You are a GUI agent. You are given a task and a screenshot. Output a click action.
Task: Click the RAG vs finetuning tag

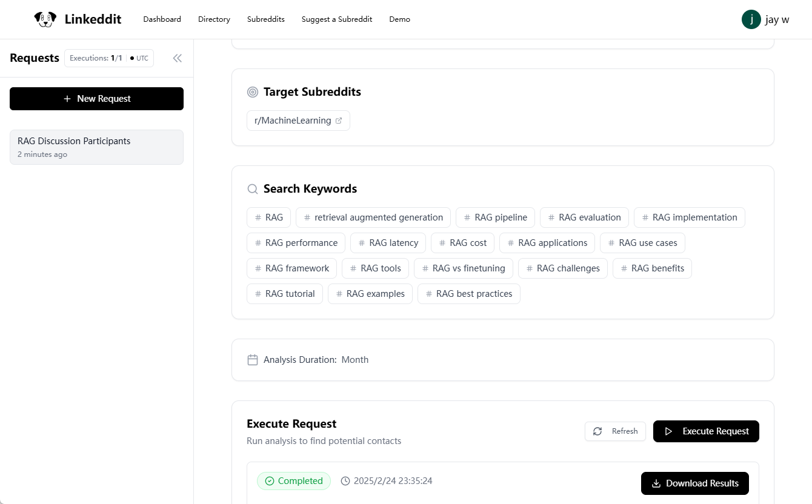[464, 268]
